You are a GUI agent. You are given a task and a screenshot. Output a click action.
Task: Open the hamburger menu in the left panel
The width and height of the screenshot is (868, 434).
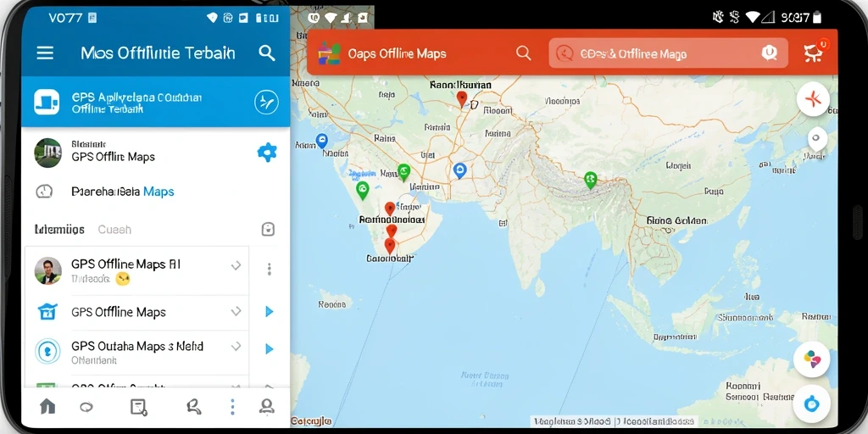[x=45, y=53]
